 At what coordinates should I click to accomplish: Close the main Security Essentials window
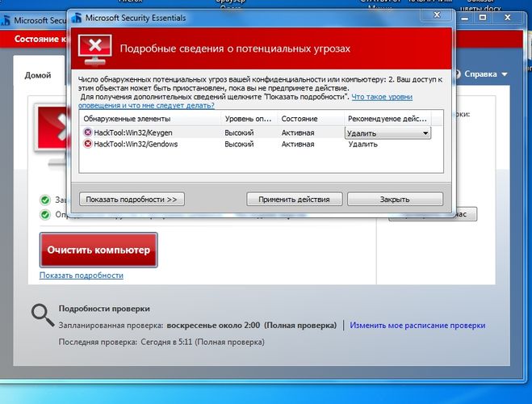[507, 18]
